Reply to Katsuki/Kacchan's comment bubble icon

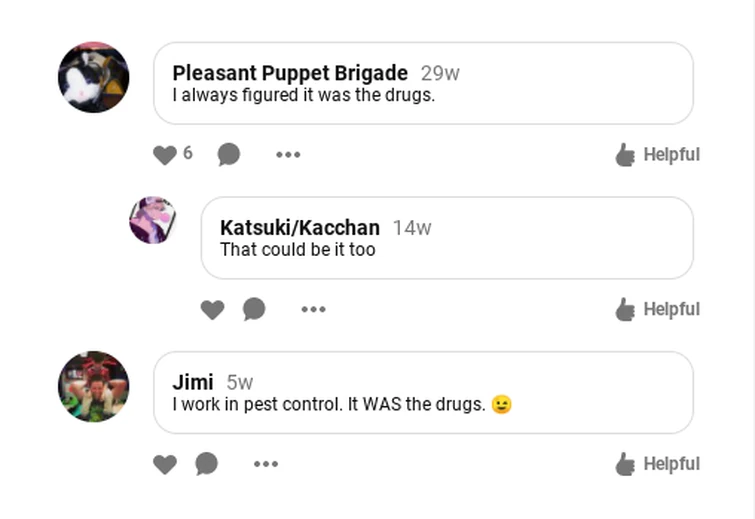point(254,309)
